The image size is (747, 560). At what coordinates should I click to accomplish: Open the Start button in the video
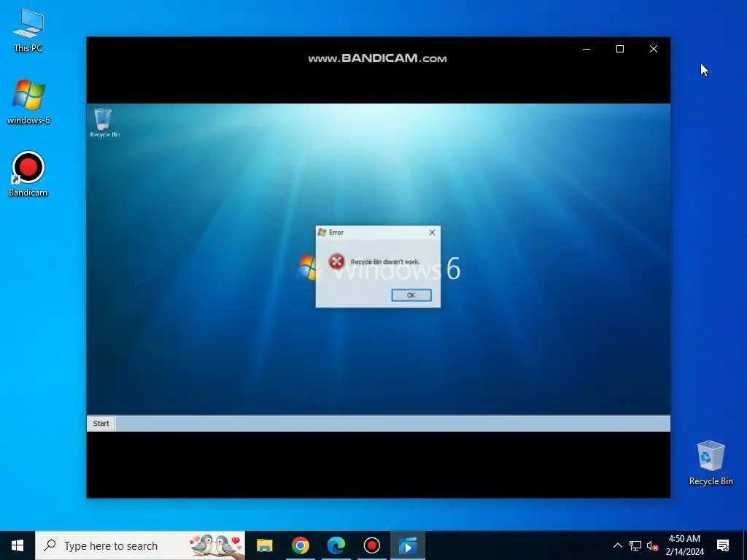(x=101, y=424)
